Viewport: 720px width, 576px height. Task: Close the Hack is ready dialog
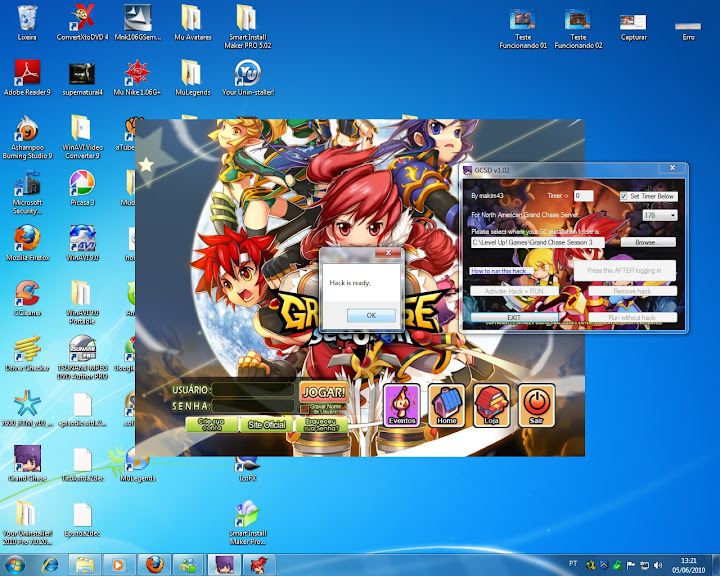pos(388,253)
